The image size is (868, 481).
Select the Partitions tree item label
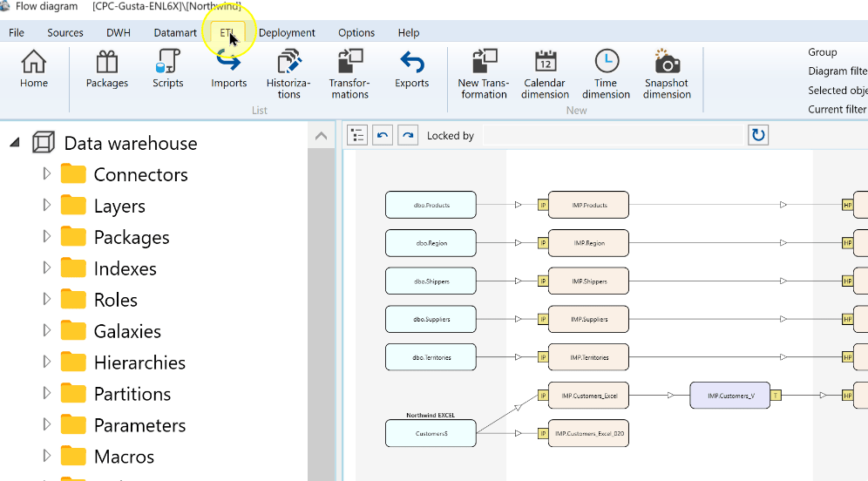click(132, 394)
